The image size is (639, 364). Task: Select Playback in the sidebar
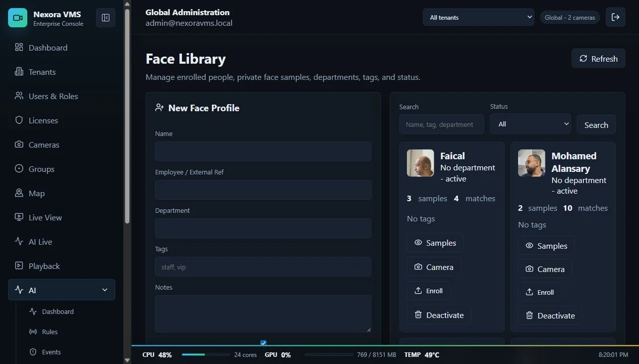(62, 266)
